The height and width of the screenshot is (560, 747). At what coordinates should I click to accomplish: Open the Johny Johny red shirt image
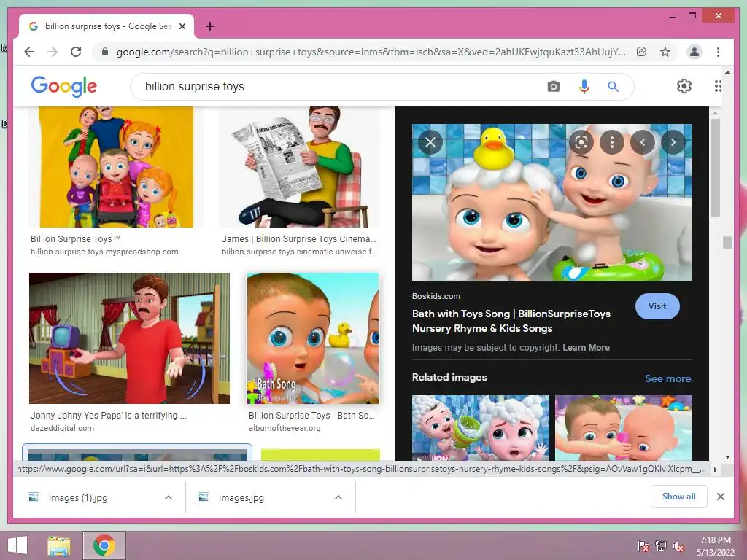click(129, 338)
